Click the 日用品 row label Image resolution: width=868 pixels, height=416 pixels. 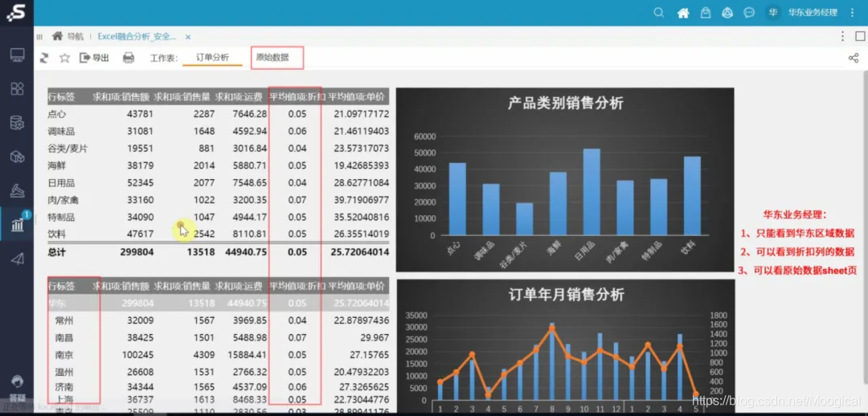click(x=61, y=182)
